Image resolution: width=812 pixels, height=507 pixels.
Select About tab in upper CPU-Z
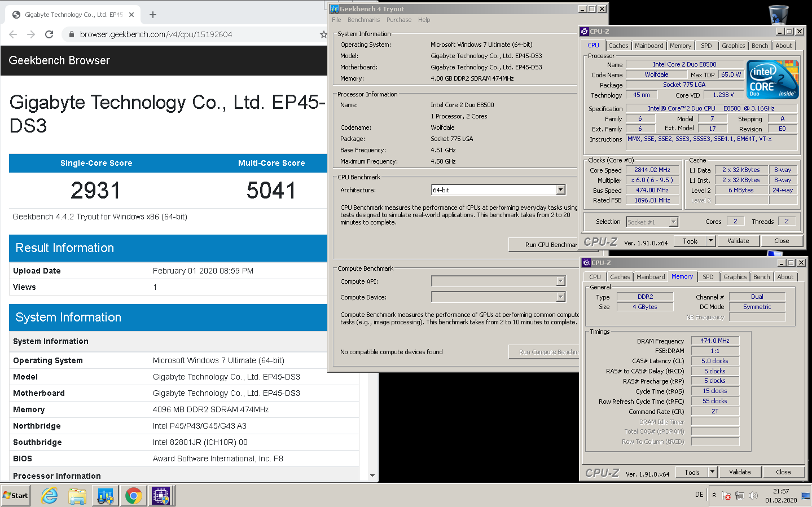784,46
